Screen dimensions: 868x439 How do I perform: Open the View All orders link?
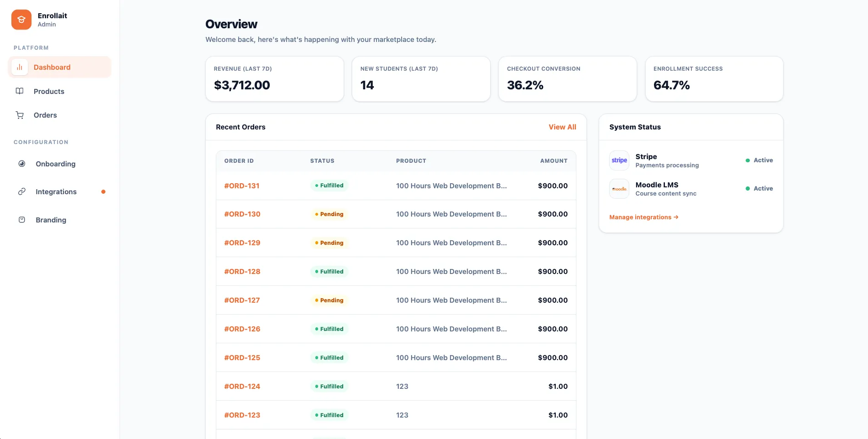click(x=562, y=127)
